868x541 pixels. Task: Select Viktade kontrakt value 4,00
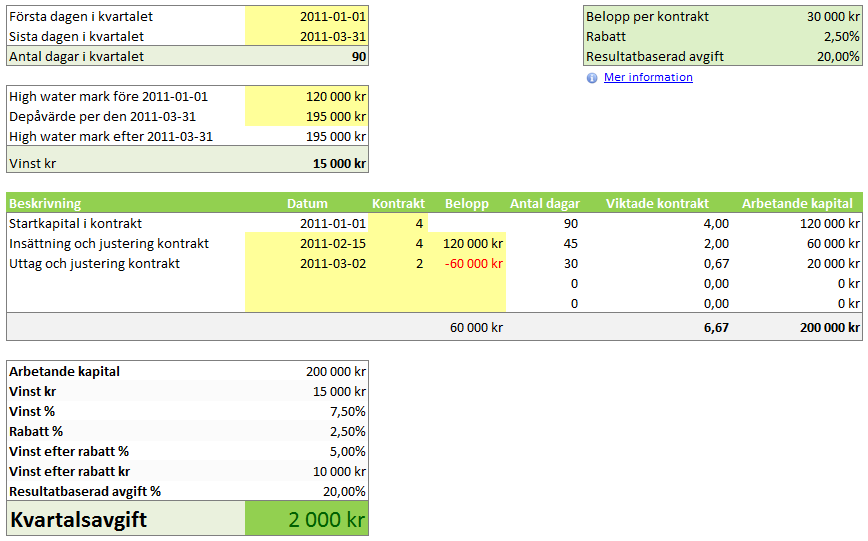click(x=716, y=223)
